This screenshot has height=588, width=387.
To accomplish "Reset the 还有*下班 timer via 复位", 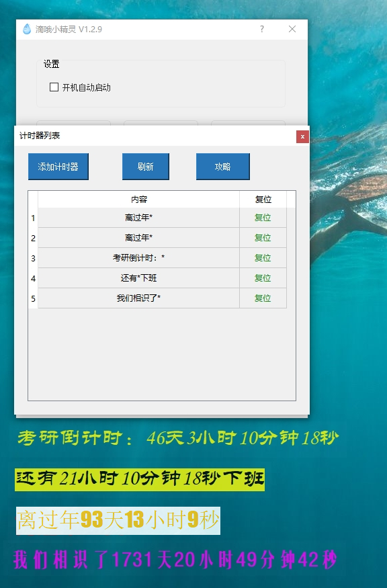I will point(263,278).
